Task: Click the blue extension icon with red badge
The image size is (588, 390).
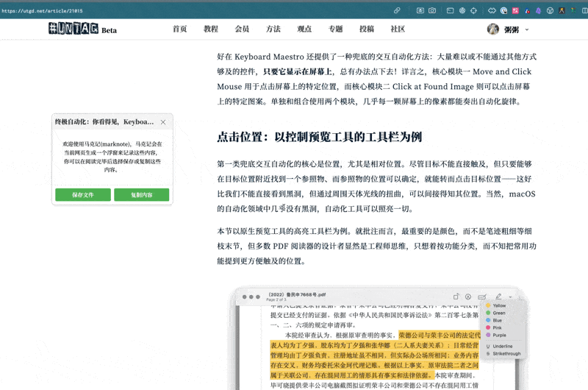Action: click(527, 10)
